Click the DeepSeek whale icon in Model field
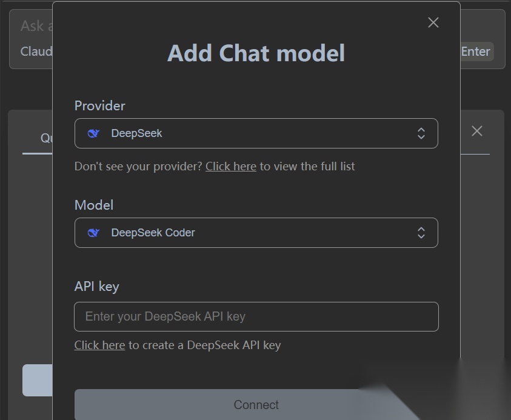The width and height of the screenshot is (511, 420). (x=93, y=233)
